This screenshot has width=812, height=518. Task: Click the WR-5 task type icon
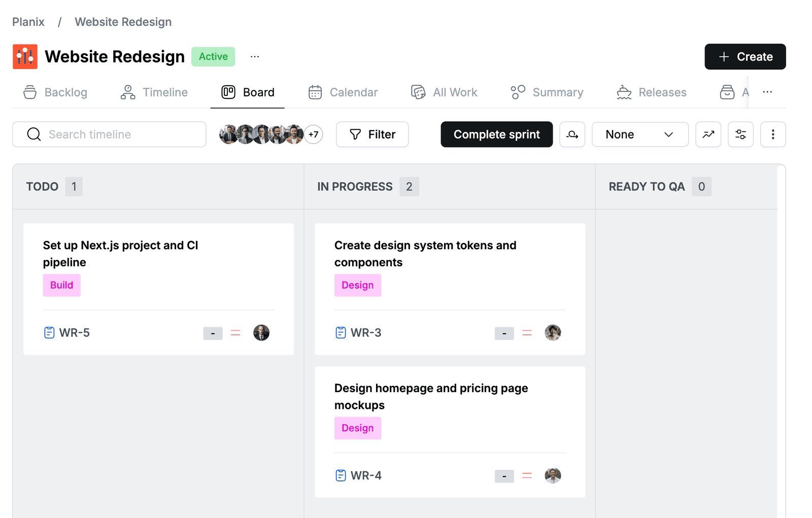(x=49, y=333)
